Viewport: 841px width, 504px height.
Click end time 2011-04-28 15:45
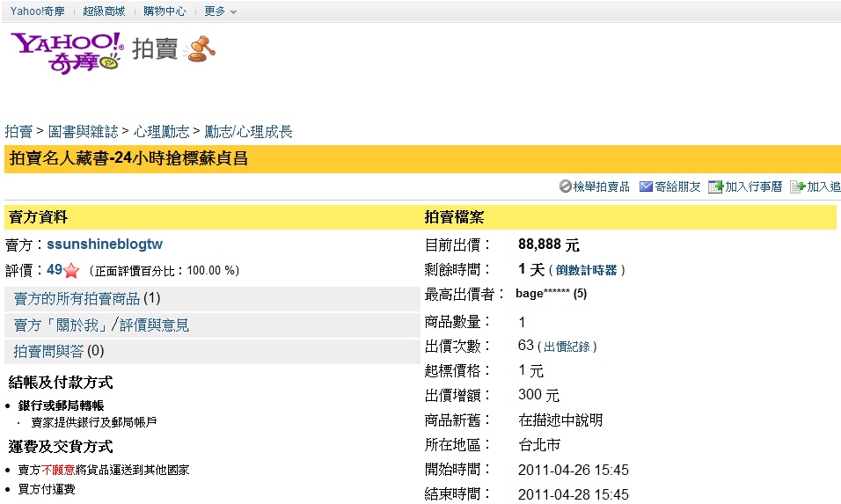574,493
